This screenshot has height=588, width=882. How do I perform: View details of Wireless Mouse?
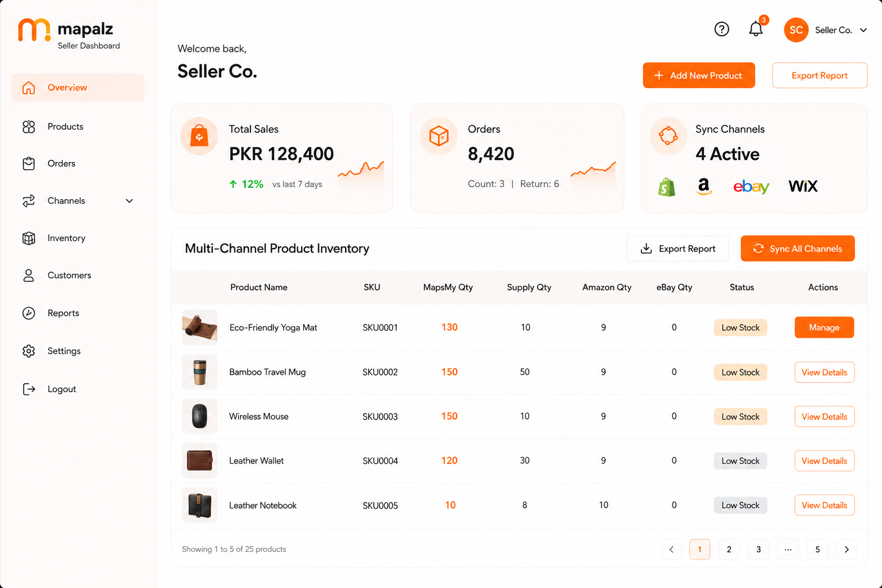tap(825, 416)
